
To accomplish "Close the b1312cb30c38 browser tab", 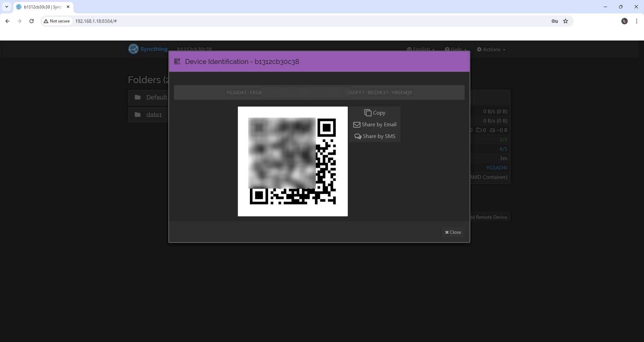I will click(x=68, y=7).
